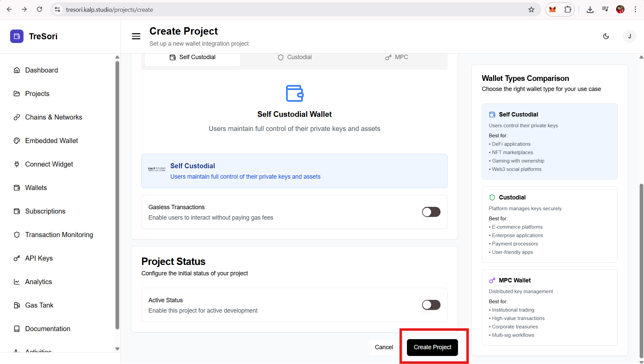Click the TreSori logo icon
Viewport: 644px width, 364px height.
coord(17,36)
